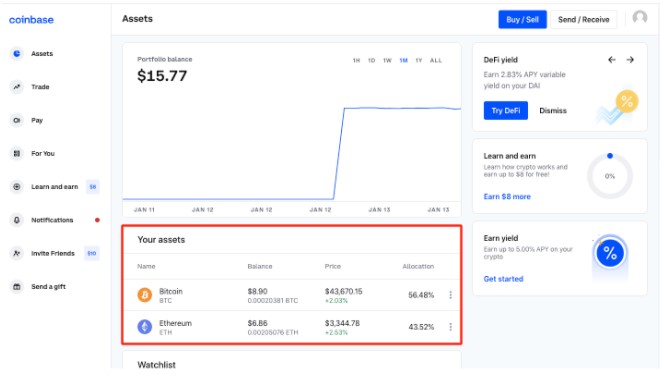Click the 0% learn progress ring
Image resolution: width=662 pixels, height=376 pixels.
[x=610, y=176]
